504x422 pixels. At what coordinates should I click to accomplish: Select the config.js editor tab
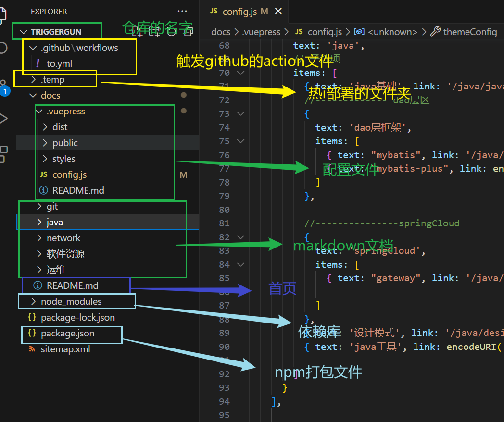[x=239, y=12]
